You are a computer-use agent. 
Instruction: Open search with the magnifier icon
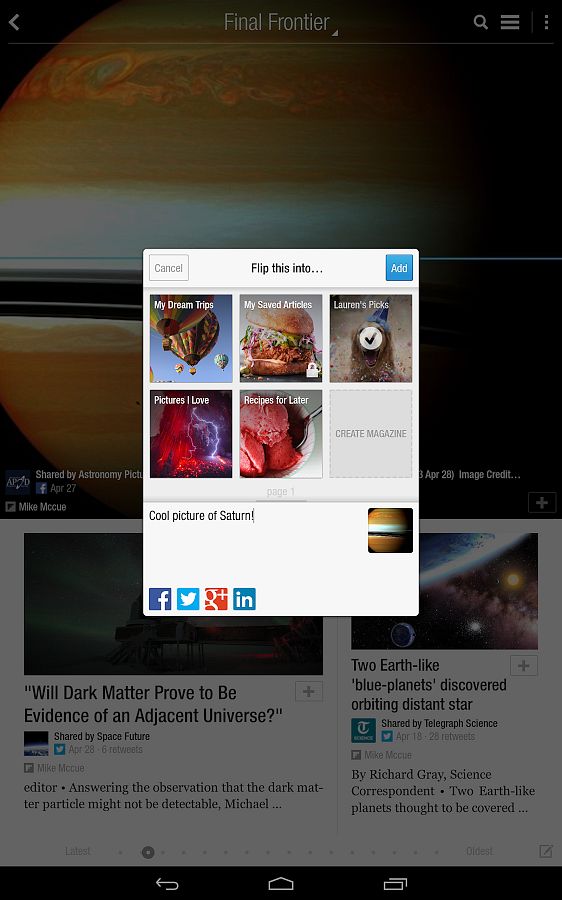(480, 22)
